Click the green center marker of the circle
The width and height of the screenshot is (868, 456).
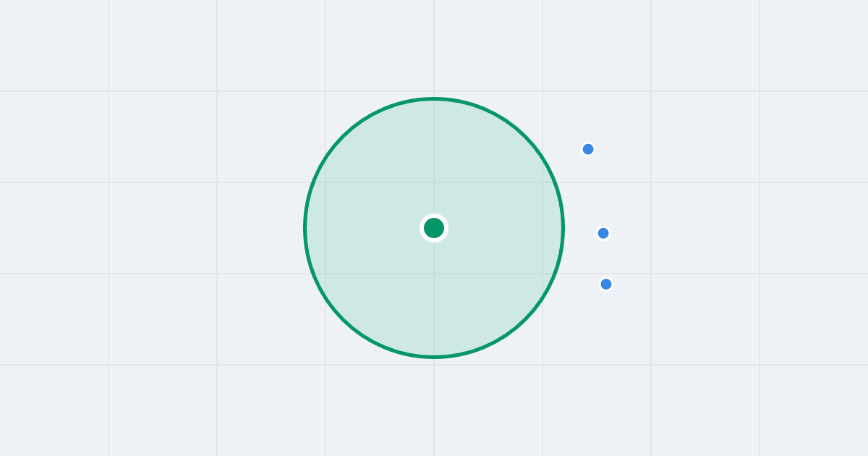[434, 228]
